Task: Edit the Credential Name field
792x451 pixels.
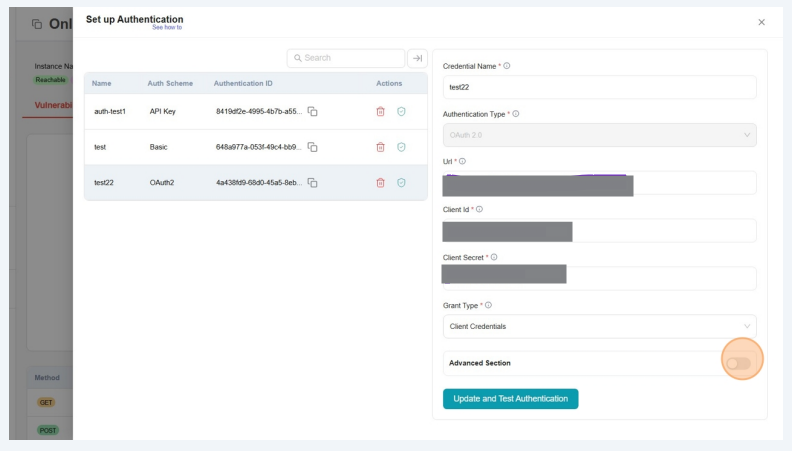Action: coord(600,87)
